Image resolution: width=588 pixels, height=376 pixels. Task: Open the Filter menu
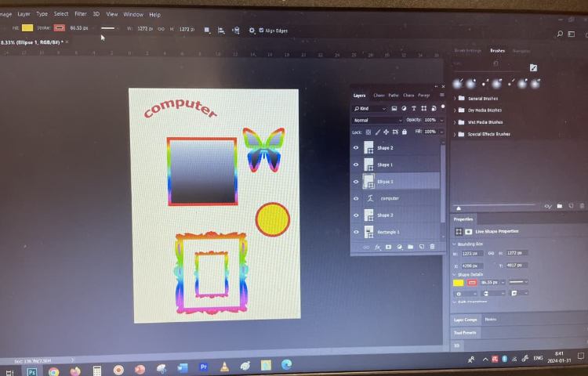[x=80, y=13]
